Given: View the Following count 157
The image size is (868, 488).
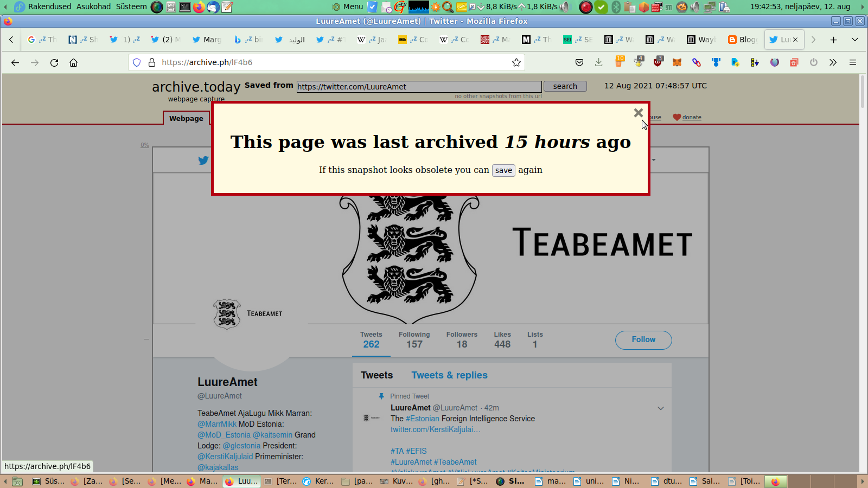Looking at the screenshot, I should (414, 340).
